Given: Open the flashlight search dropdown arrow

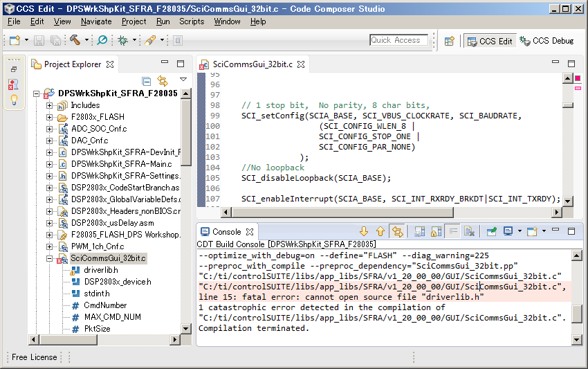Looking at the screenshot, I should click(162, 39).
